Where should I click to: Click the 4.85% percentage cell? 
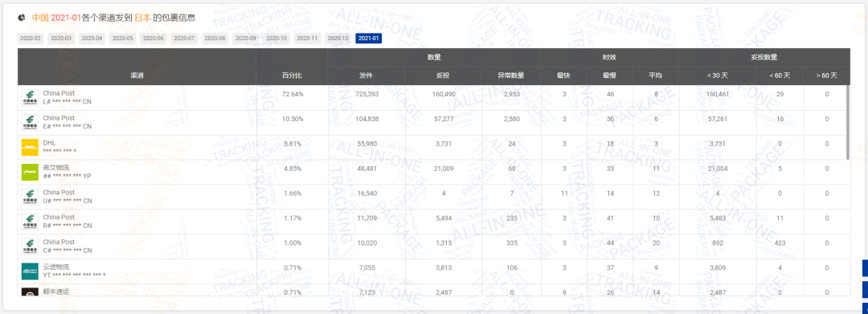point(293,169)
